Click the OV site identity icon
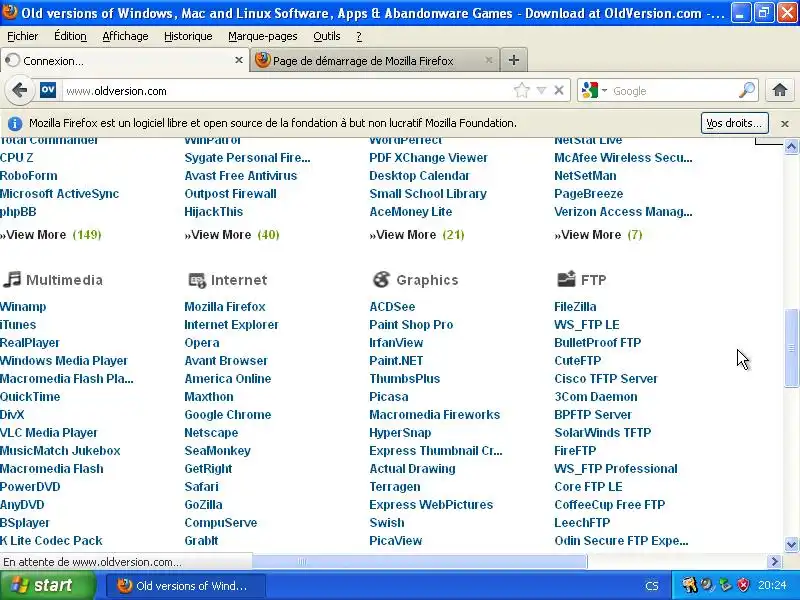This screenshot has height=600, width=800. (x=48, y=90)
